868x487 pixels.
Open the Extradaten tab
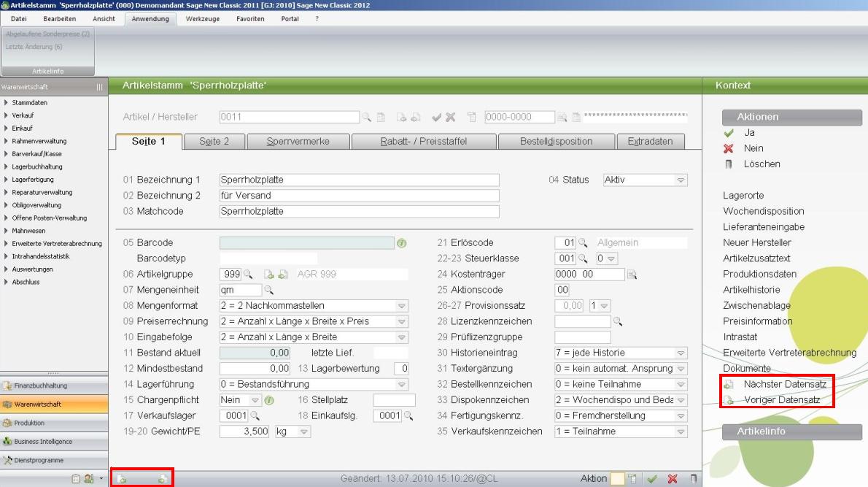[651, 141]
